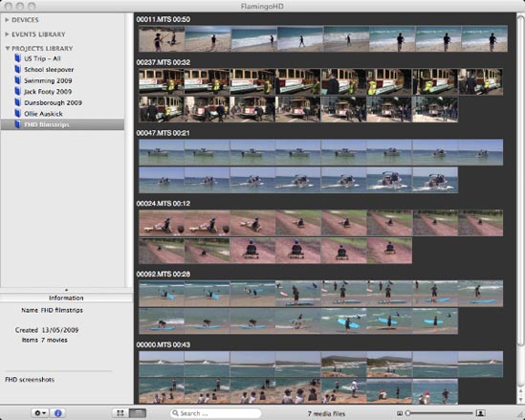Expand the EVENTS LIBRARY section
Image resolution: width=525 pixels, height=420 pixels.
(x=7, y=34)
